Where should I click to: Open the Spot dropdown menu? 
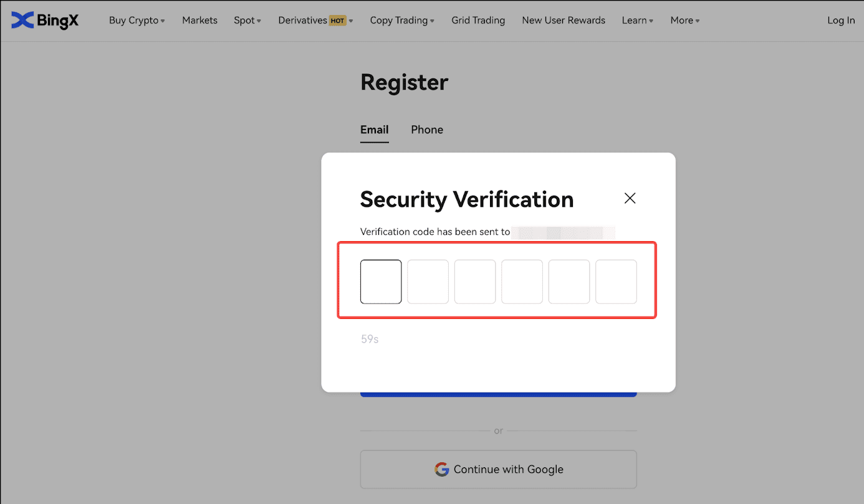[247, 21]
